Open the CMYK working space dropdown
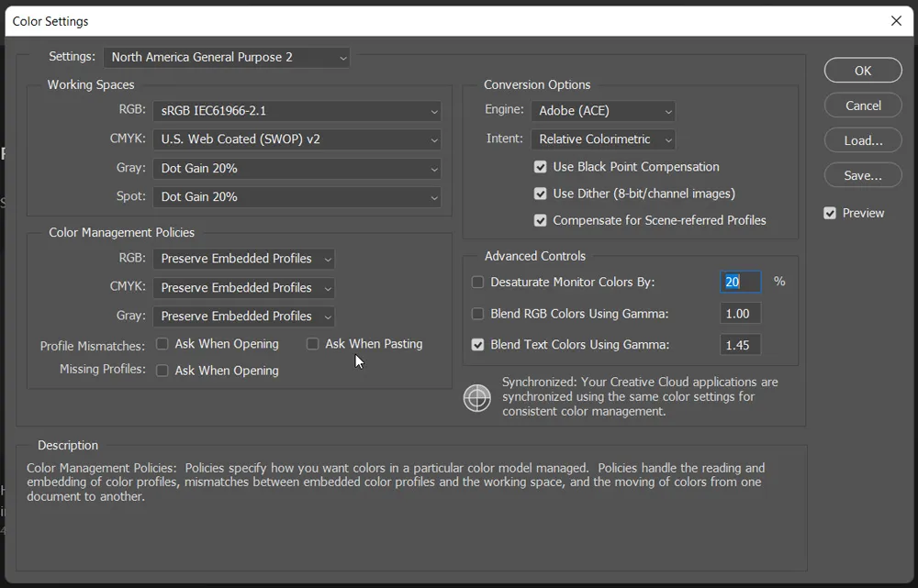 [x=297, y=139]
